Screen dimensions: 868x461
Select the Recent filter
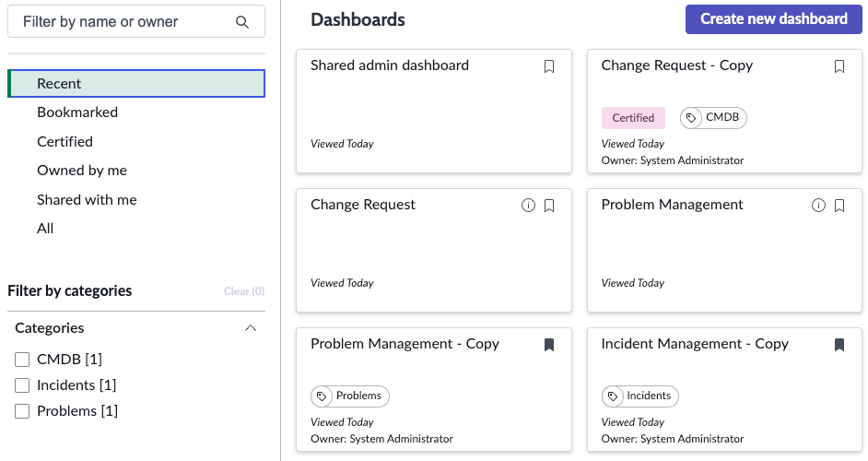click(136, 84)
